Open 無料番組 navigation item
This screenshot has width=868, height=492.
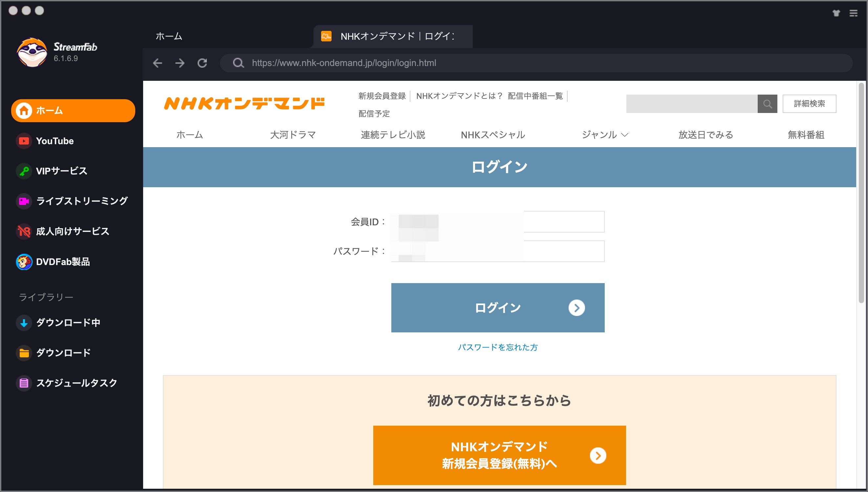pos(806,135)
